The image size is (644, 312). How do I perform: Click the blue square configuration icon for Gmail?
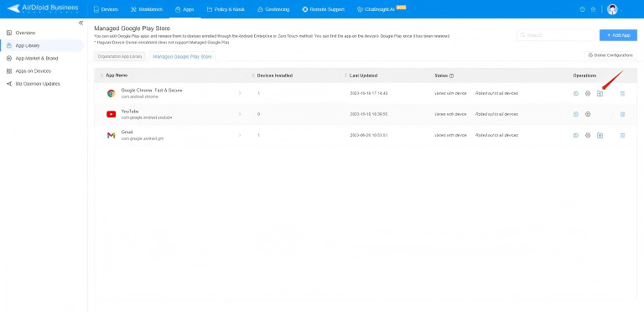click(x=600, y=135)
